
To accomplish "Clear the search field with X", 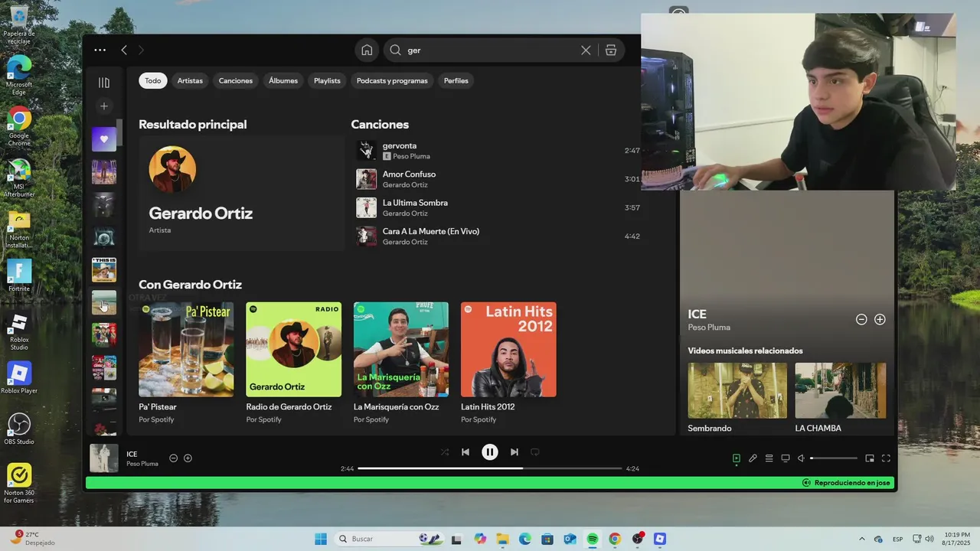I will [586, 50].
